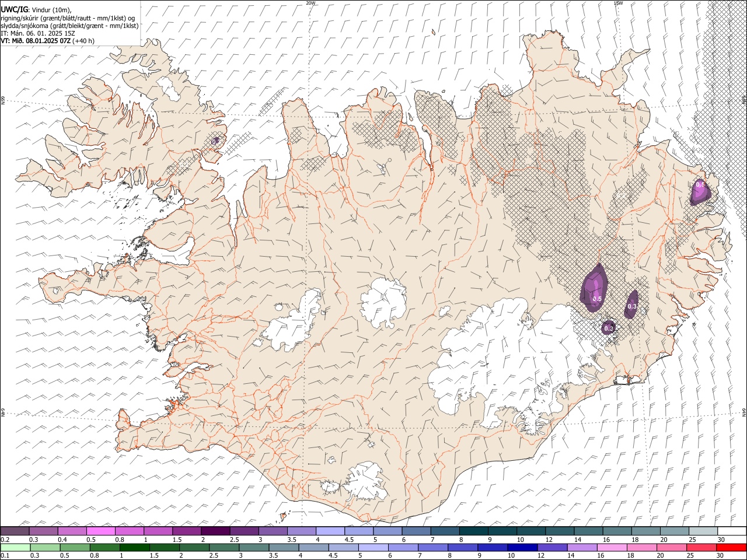
Task: Pick the darkest green swatch in the lower legend row
Action: click(x=135, y=548)
